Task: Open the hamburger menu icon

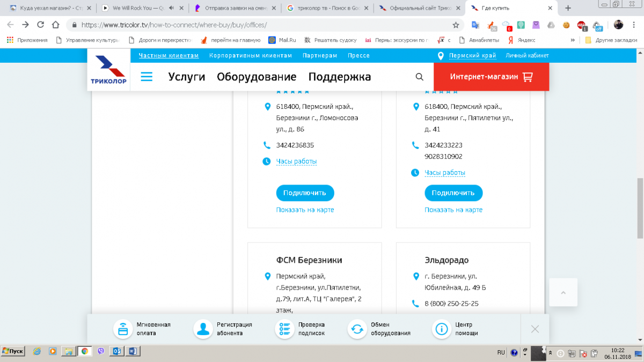Action: point(147,77)
